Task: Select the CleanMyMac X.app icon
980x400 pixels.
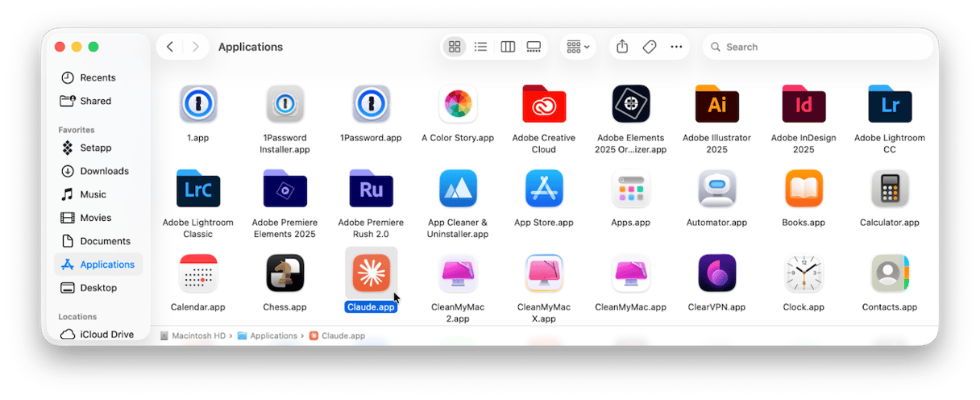Action: point(544,273)
